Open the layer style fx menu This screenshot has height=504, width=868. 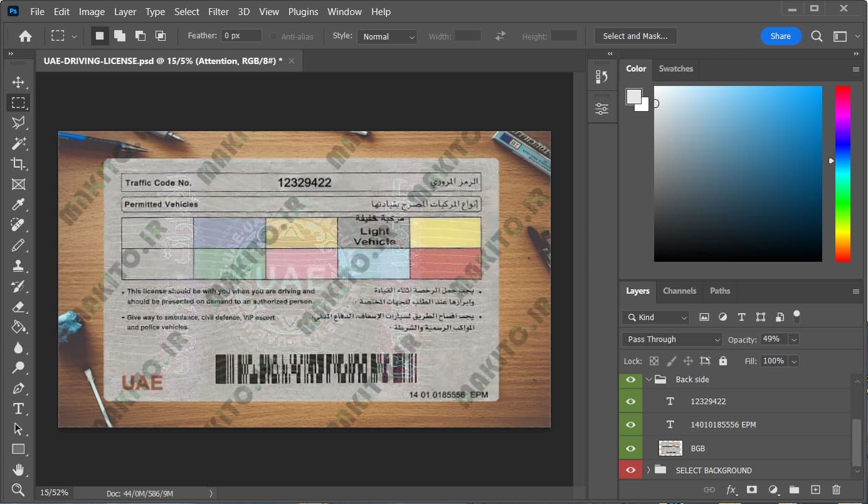731,490
